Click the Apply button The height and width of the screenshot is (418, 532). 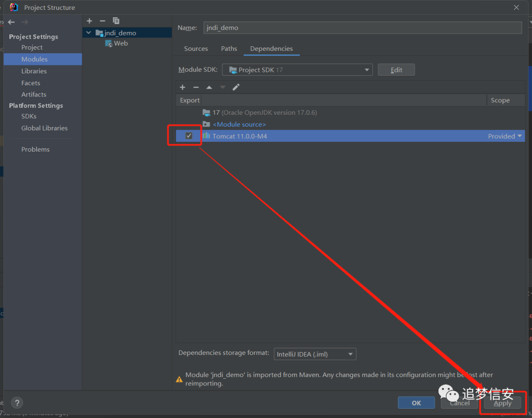[x=502, y=403]
